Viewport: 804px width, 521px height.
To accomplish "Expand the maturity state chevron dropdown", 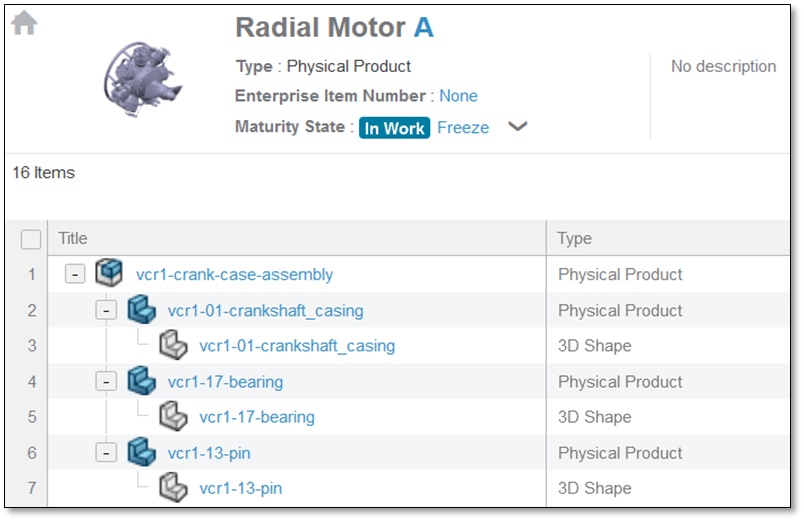I will coord(517,127).
